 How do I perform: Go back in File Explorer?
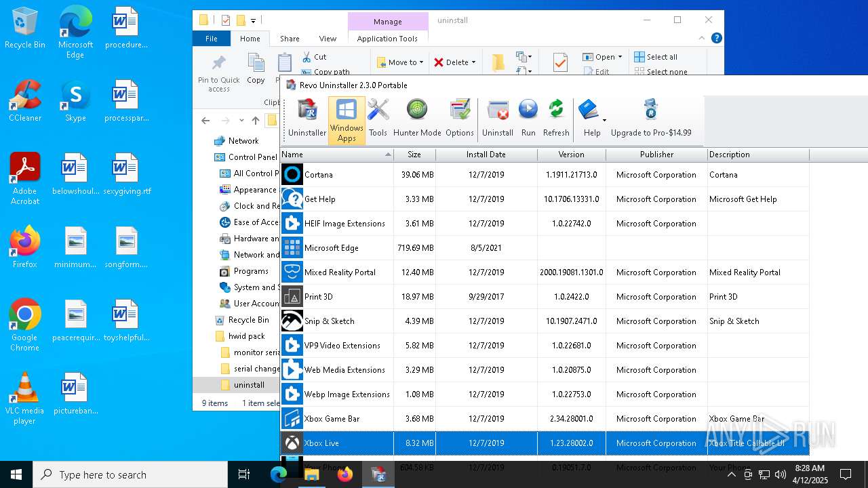206,121
